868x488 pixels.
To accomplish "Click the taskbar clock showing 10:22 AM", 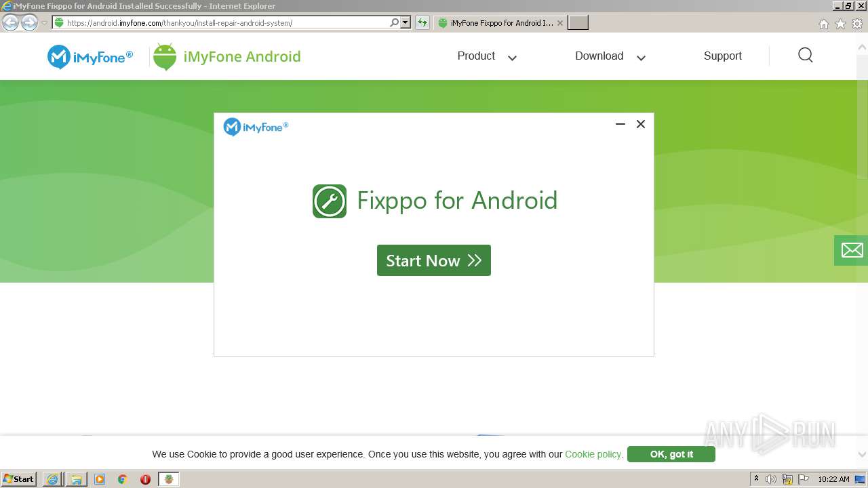I will pos(833,479).
